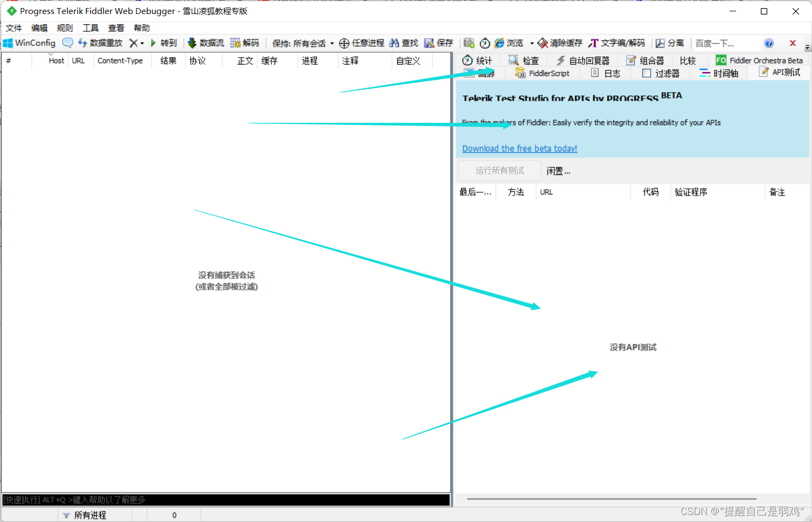Switch to the 比较 tab

coord(688,60)
